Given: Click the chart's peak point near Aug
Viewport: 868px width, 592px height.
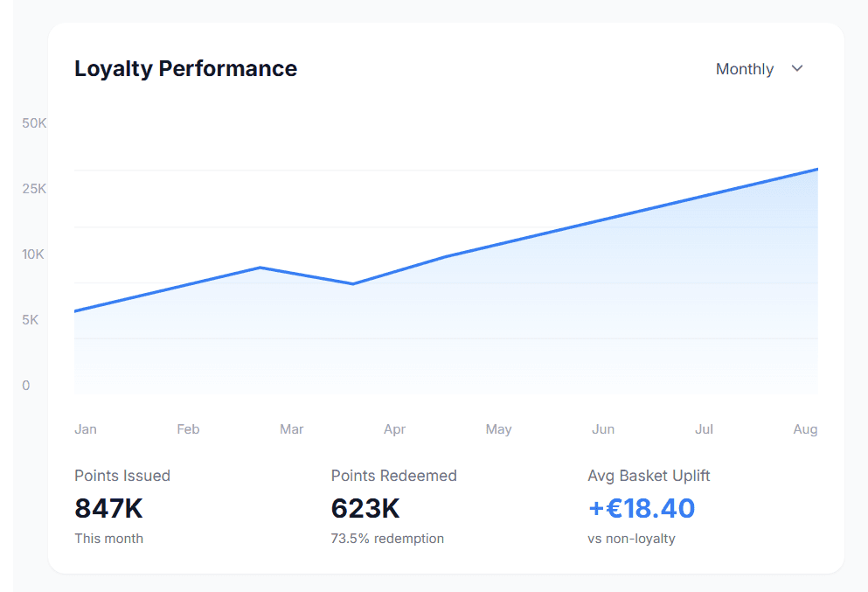Looking at the screenshot, I should 816,169.
